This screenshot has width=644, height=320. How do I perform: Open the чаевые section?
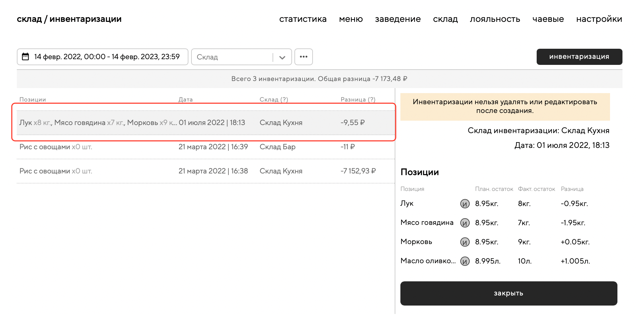548,19
